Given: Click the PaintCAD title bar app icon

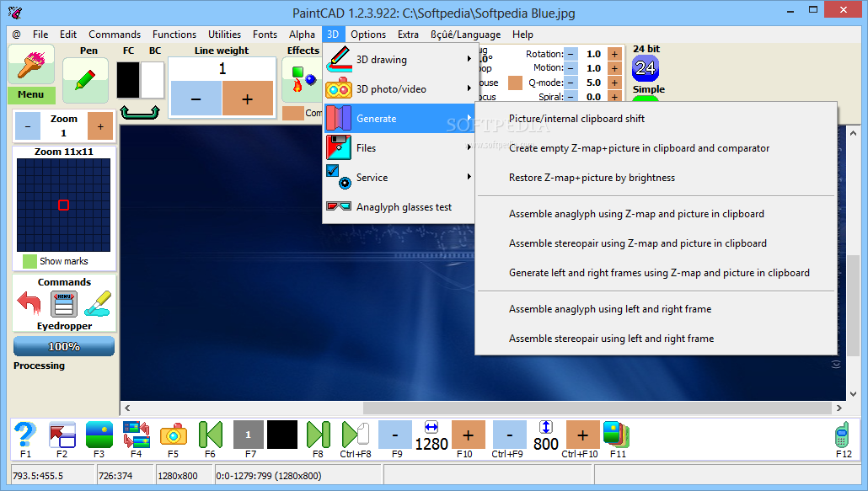Looking at the screenshot, I should pyautogui.click(x=16, y=12).
